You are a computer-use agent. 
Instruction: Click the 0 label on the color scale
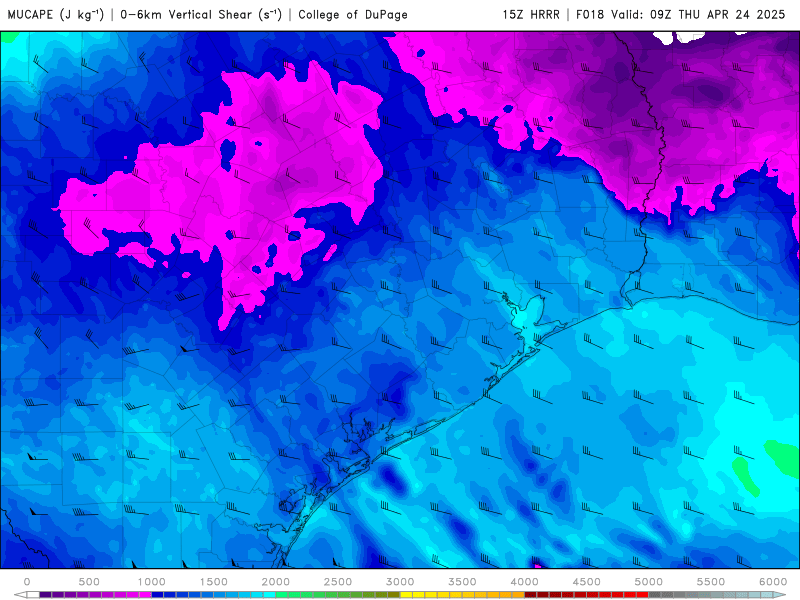[x=27, y=582]
